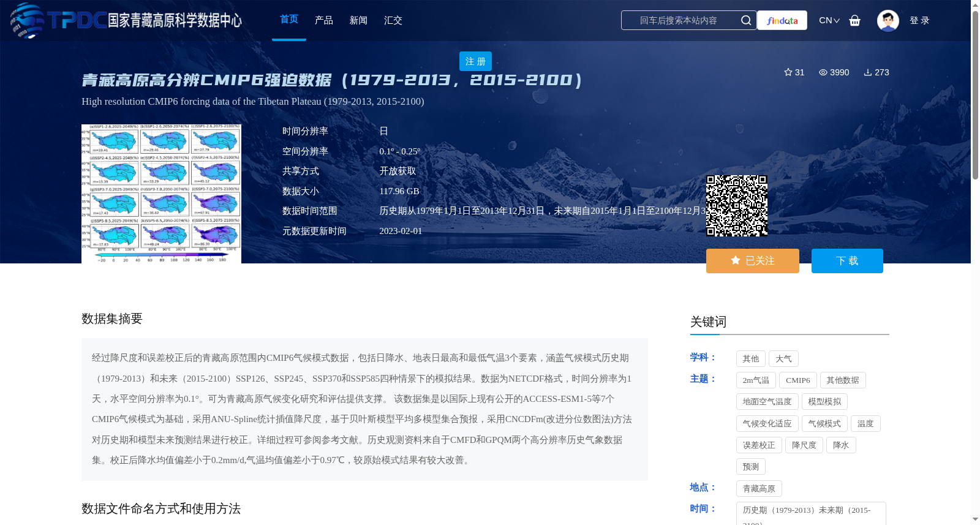Click the TPDC logo in header
The height and width of the screenshot is (525, 980).
point(126,20)
